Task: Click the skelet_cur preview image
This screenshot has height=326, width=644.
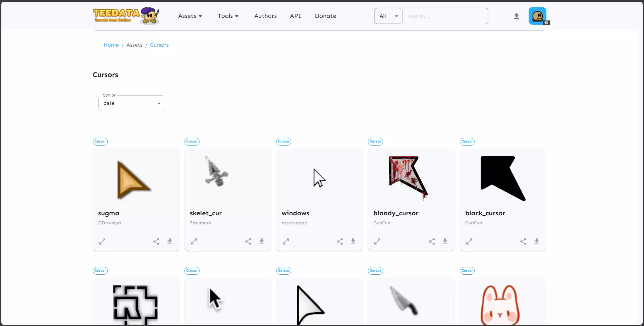Action: pos(217,172)
